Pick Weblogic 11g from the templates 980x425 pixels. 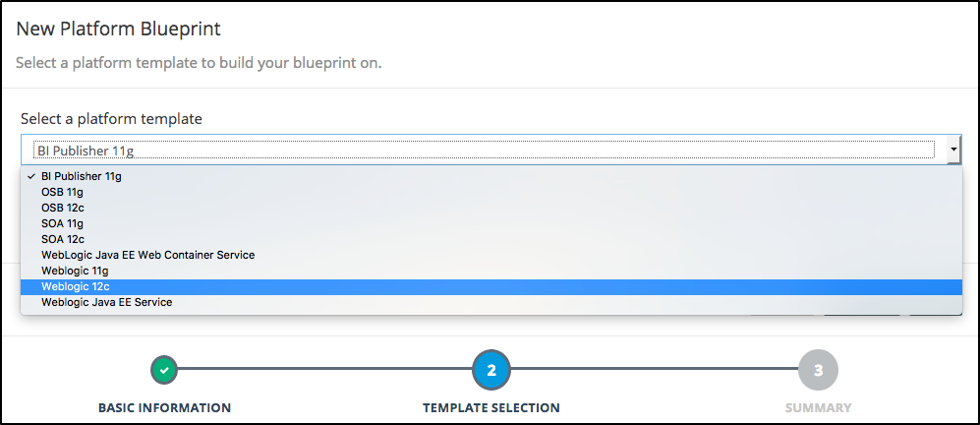pyautogui.click(x=75, y=271)
